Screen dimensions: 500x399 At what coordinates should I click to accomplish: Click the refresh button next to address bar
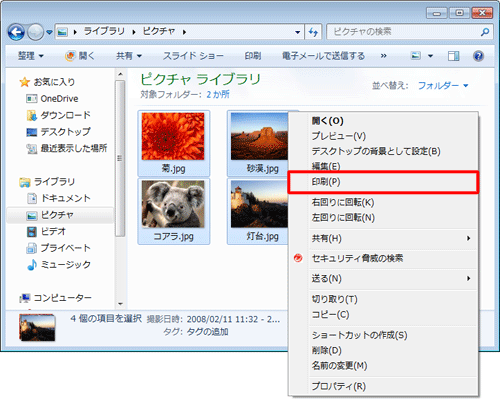pyautogui.click(x=313, y=32)
